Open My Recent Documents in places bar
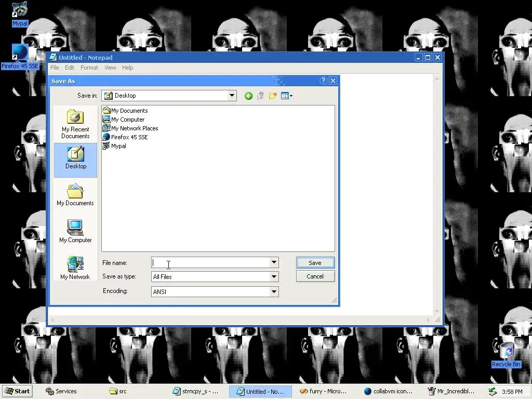This screenshot has width=532, height=399. pyautogui.click(x=75, y=124)
